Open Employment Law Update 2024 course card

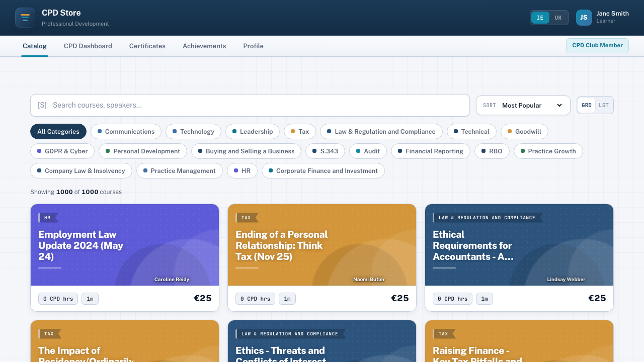point(125,257)
